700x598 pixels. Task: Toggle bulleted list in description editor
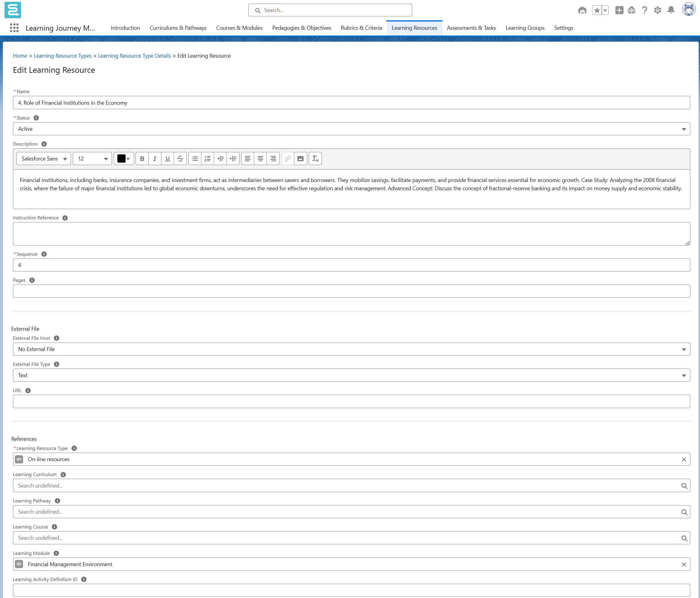(195, 159)
